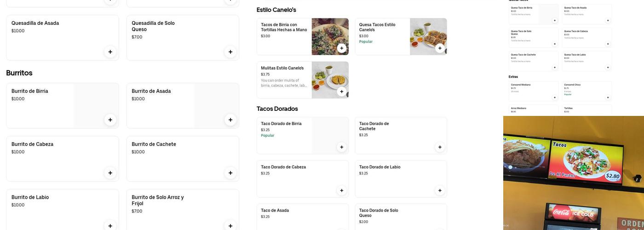Add Quesadilla de Solo Queso to cart
The height and width of the screenshot is (230, 644).
230,52
